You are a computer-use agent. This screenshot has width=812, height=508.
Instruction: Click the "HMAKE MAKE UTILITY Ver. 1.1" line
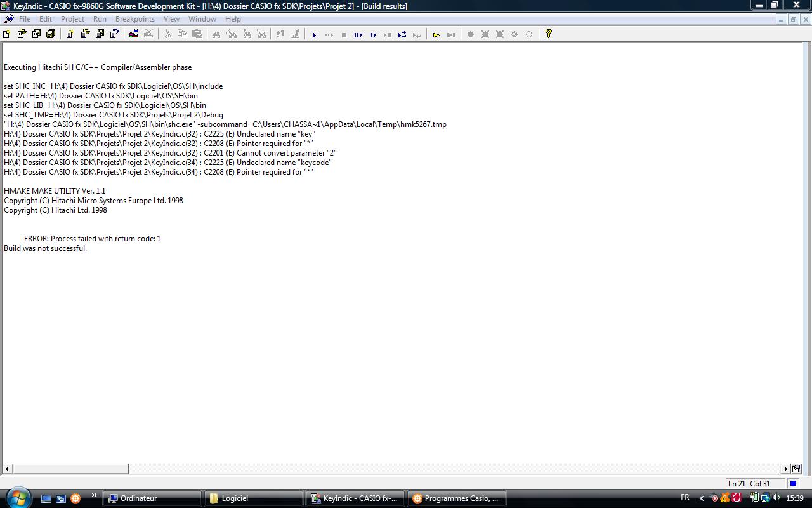55,191
